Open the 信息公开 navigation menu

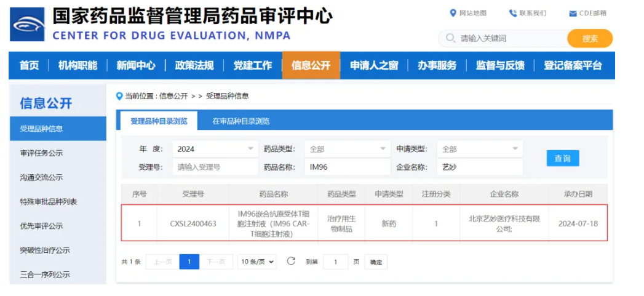(x=311, y=65)
